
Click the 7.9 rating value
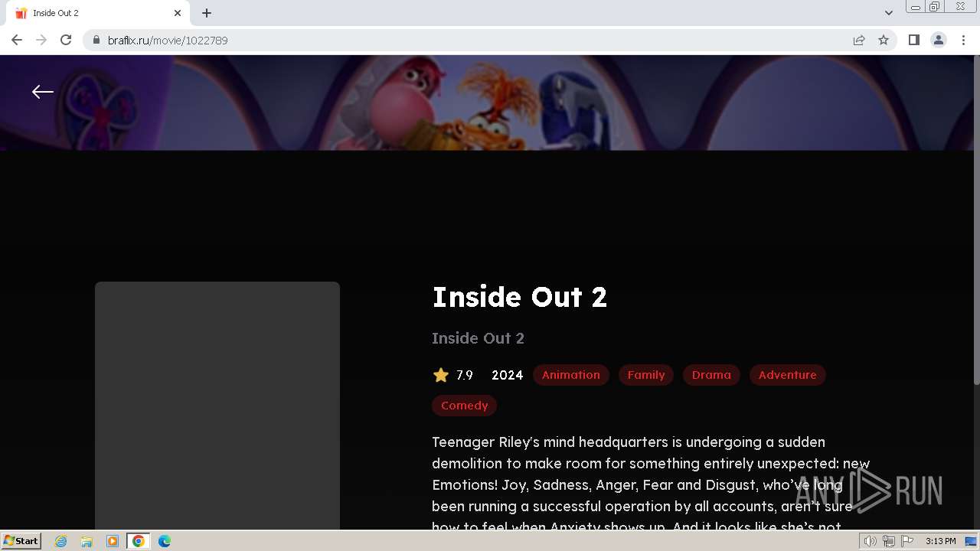465,375
